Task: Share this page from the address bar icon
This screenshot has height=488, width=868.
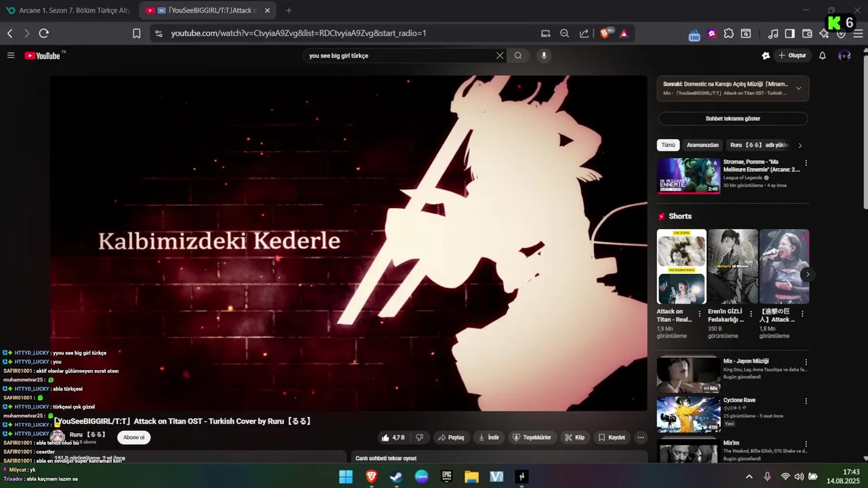Action: 584,33
